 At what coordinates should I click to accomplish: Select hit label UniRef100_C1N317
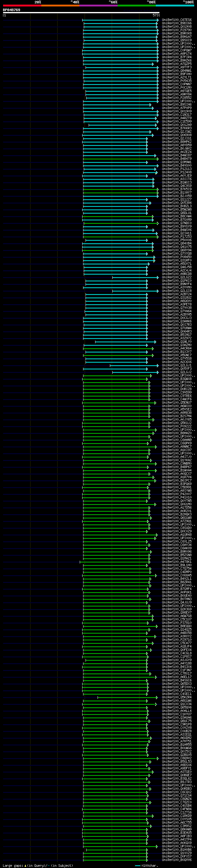click(x=177, y=115)
